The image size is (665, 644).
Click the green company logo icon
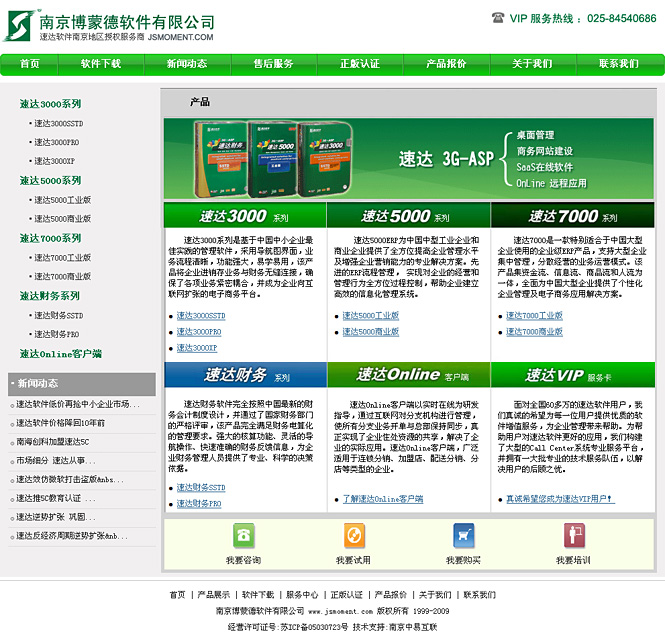coord(20,25)
